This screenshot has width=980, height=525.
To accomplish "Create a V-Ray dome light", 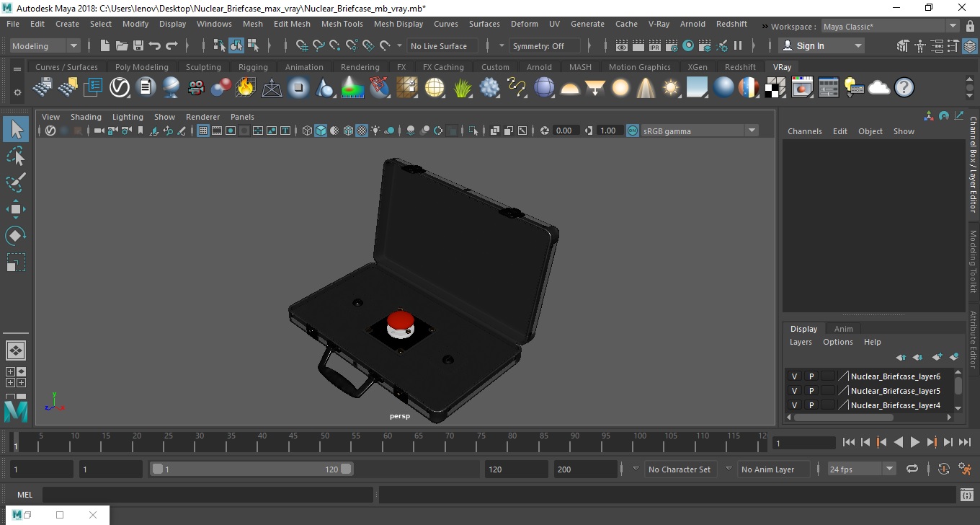I will coord(570,89).
